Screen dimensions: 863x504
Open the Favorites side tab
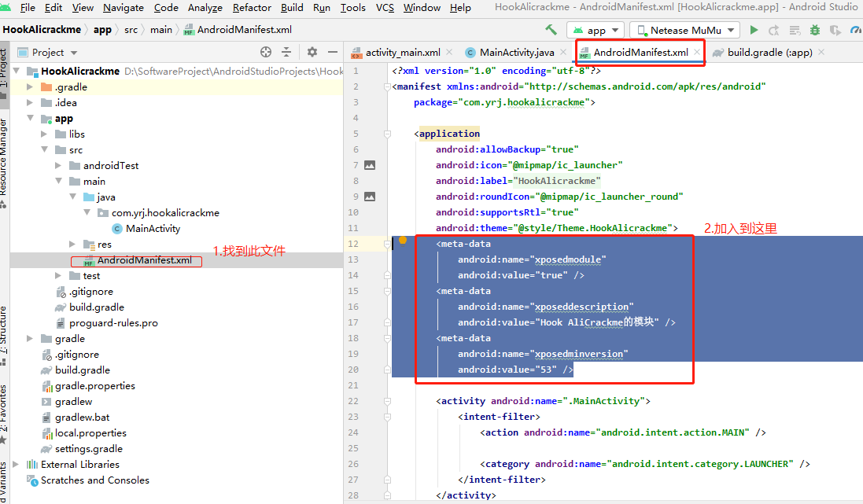(x=4, y=414)
